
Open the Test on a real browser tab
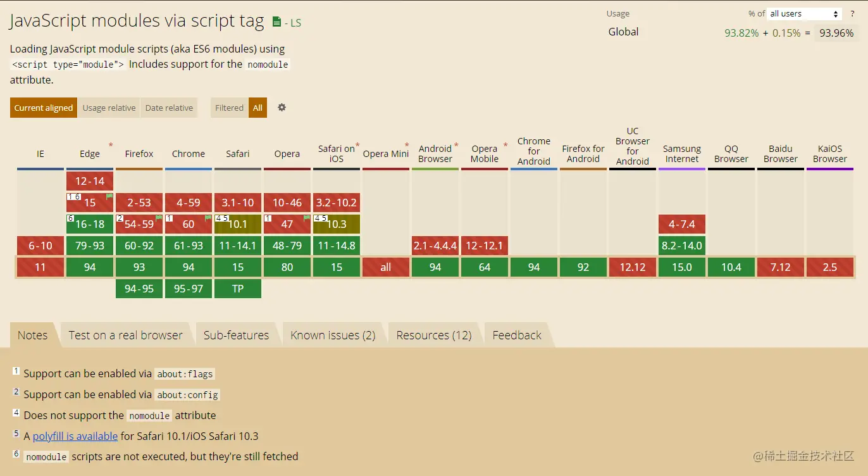pos(125,335)
